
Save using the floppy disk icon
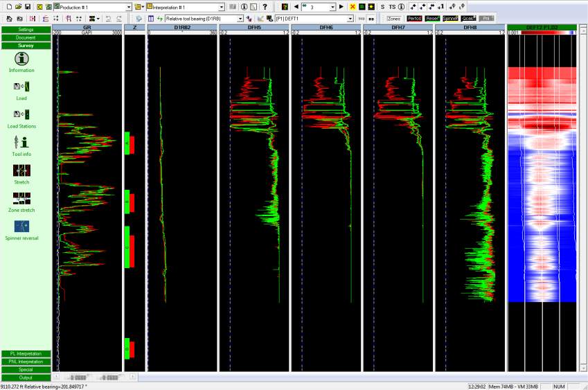28,7
